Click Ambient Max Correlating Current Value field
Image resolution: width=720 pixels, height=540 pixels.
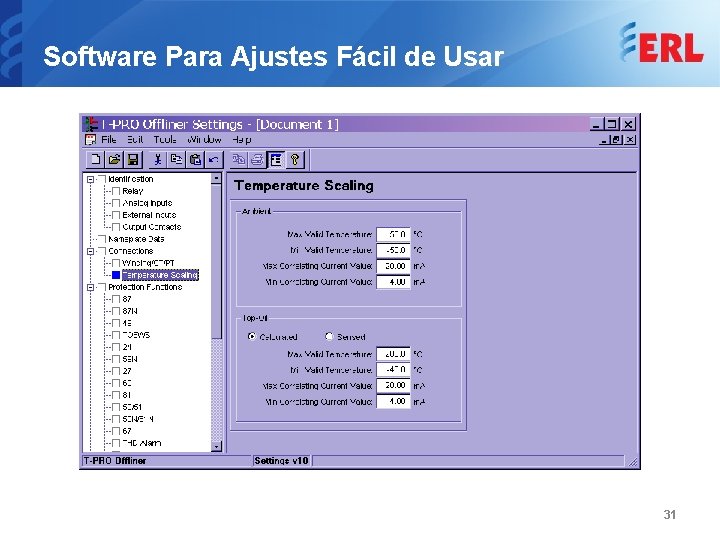(393, 266)
